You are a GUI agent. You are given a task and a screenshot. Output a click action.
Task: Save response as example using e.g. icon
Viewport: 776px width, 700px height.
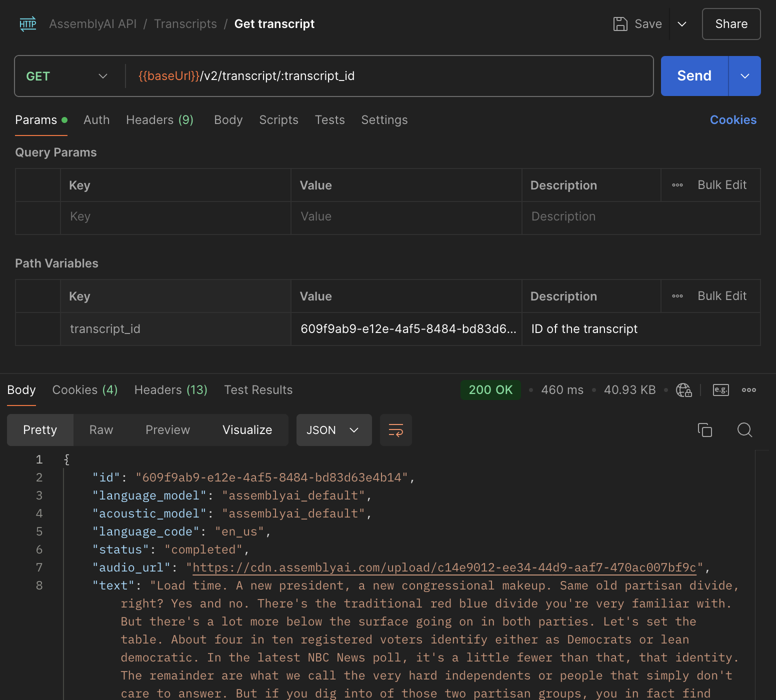(x=720, y=390)
